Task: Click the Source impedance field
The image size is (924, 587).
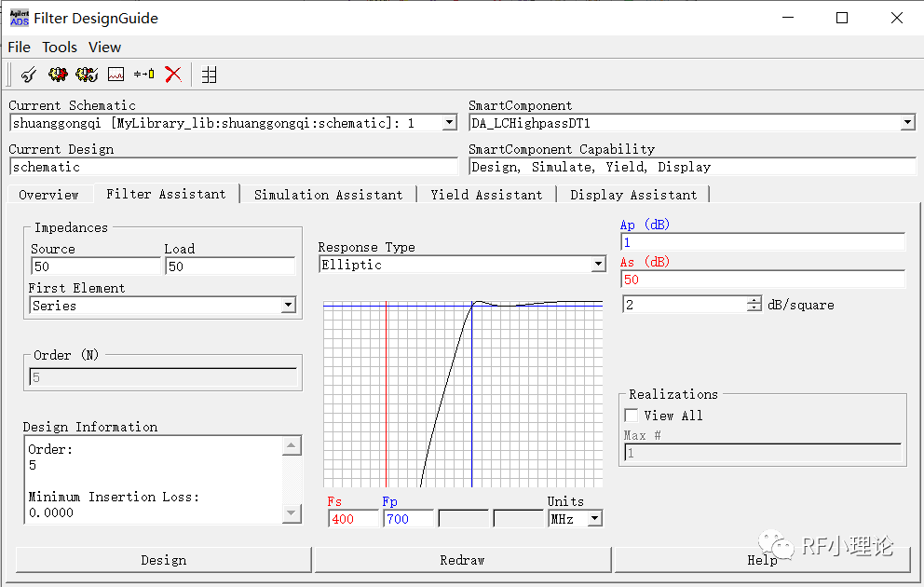Action: click(95, 266)
